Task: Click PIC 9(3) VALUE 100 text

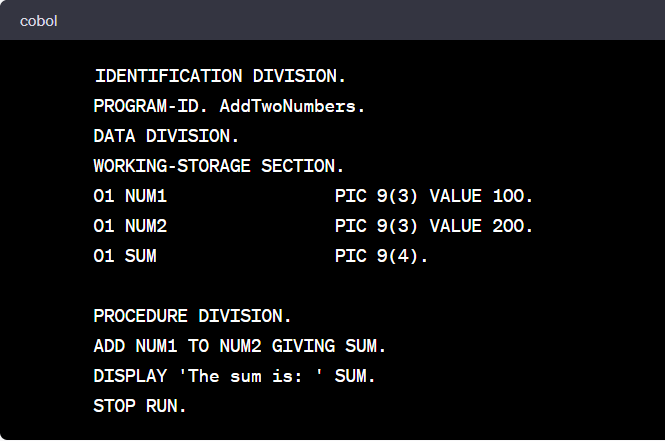Action: click(434, 196)
